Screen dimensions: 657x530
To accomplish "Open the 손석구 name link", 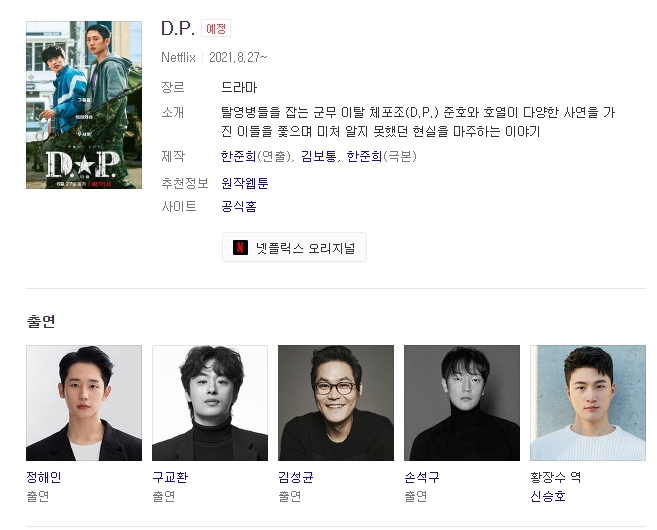I will pyautogui.click(x=422, y=477).
